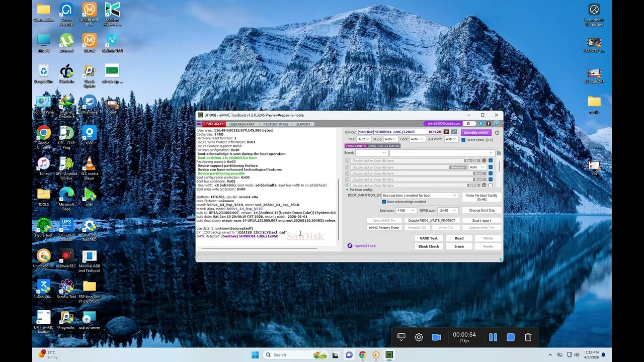The height and width of the screenshot is (362, 644).
Task: Click the Device name field
Action: pyautogui.click(x=399, y=132)
